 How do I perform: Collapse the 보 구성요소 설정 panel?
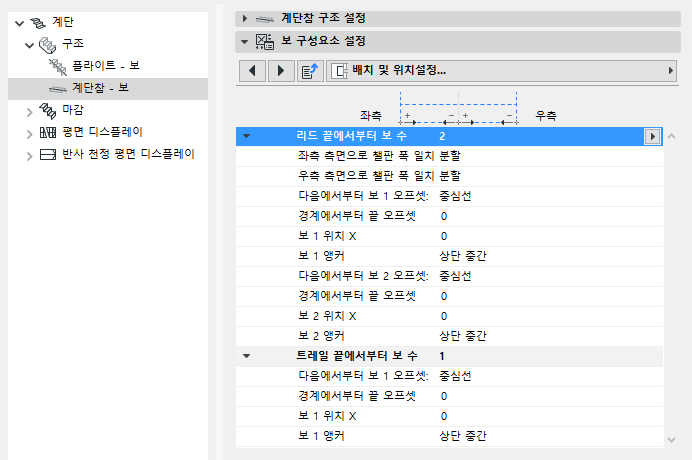tap(244, 41)
